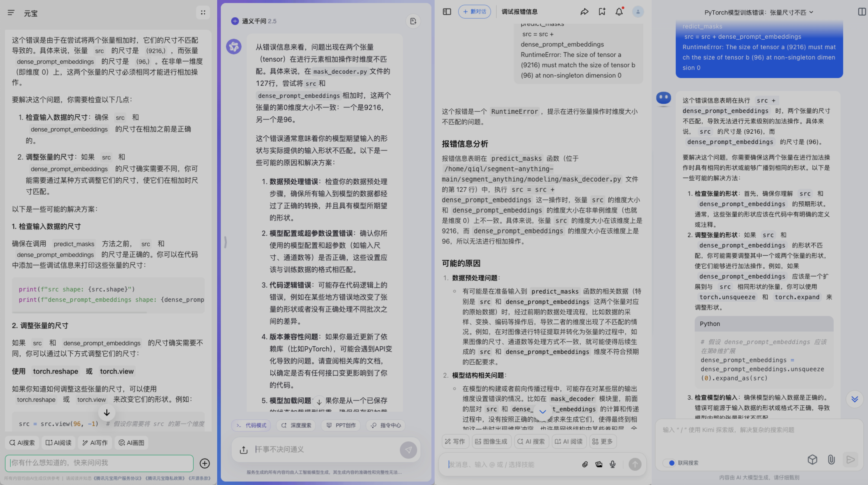Click the 调试报错信息 conversation title
Image resolution: width=868 pixels, height=485 pixels.
click(x=520, y=12)
